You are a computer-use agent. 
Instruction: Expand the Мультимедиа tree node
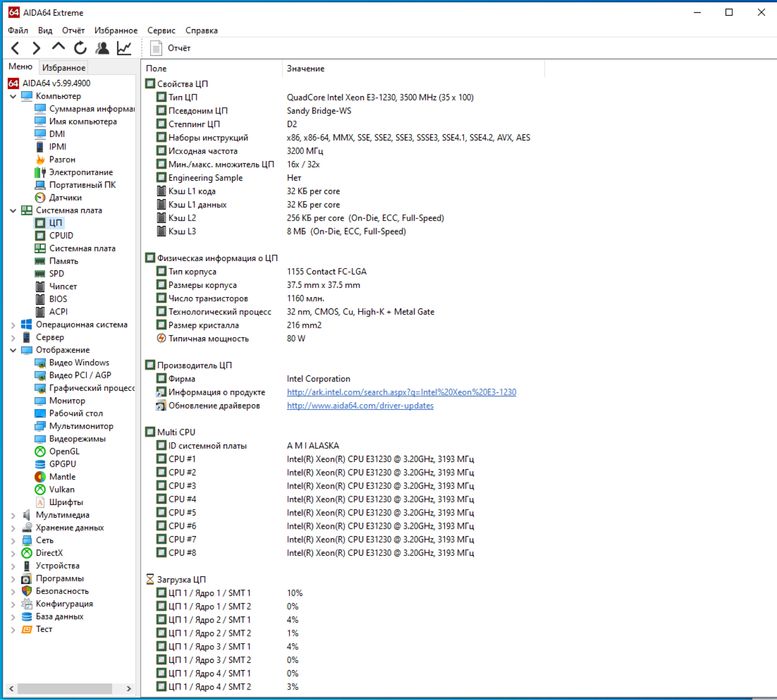coord(12,515)
